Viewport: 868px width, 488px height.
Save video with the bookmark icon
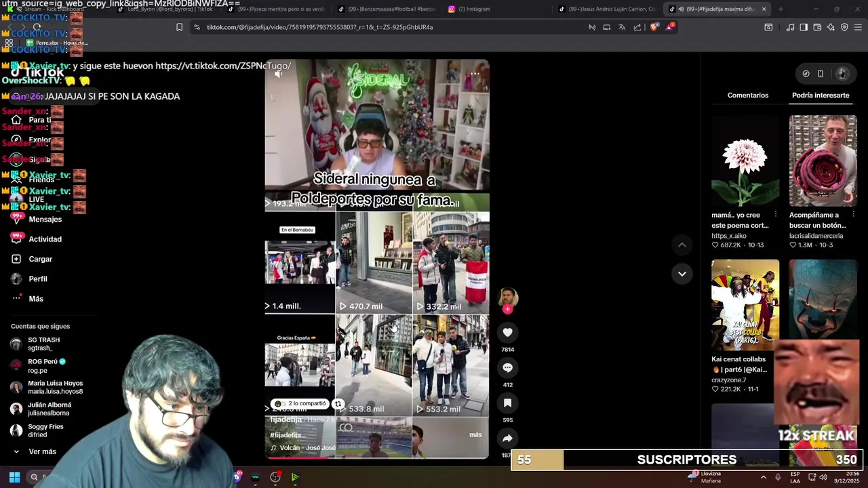click(x=507, y=403)
